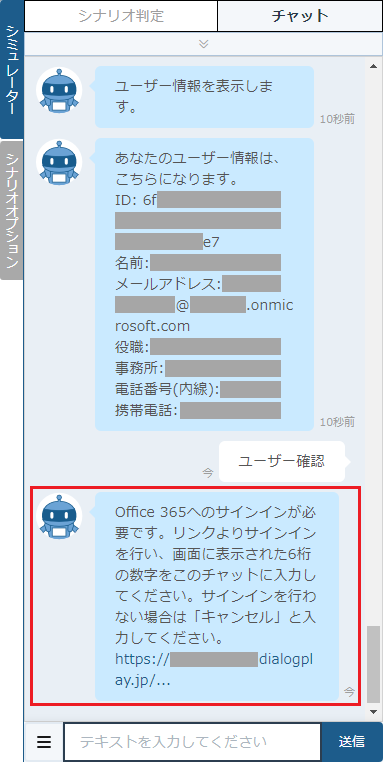
Task: Click the 事務所 line in user info
Action: pos(198,368)
